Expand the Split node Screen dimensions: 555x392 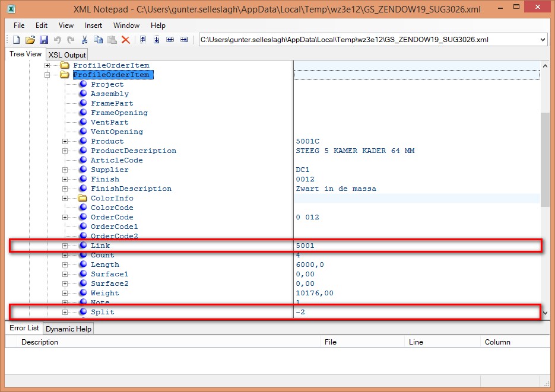[65, 312]
